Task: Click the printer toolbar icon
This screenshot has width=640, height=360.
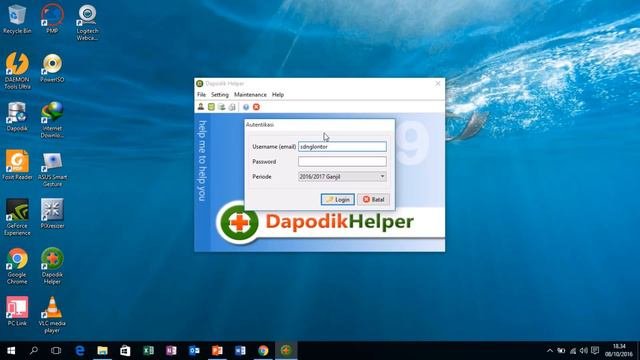Action: click(x=232, y=107)
